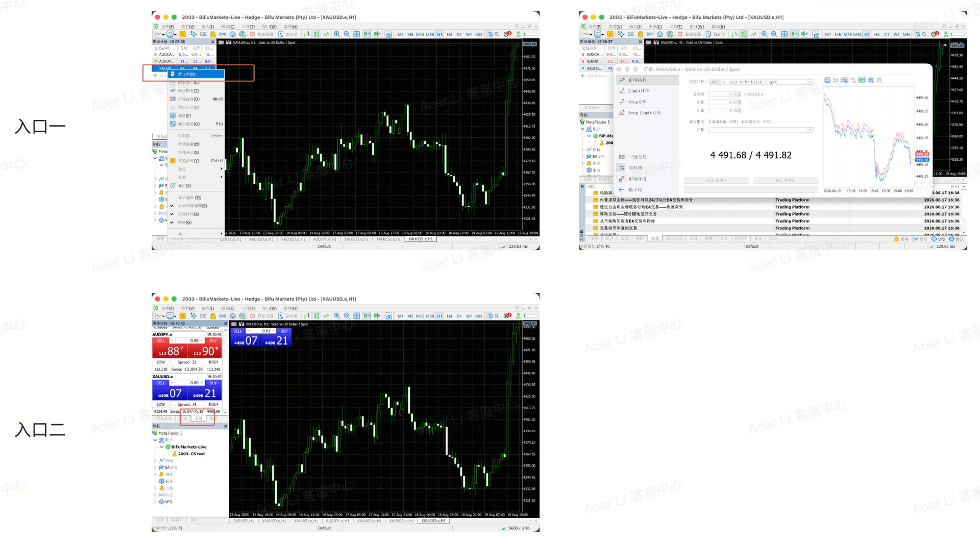The height and width of the screenshot is (544, 980).
Task: Switch to the M1 timeframe in the 入口一 window
Action: [400, 35]
